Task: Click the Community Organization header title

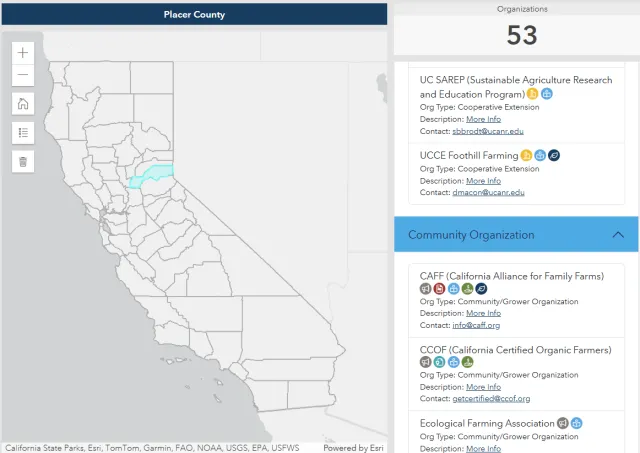Action: 471,235
